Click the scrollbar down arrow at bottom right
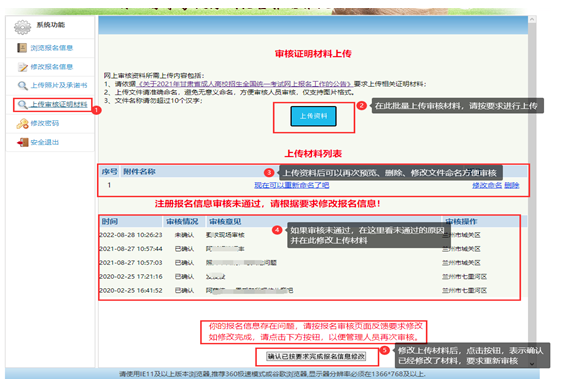 (532, 363)
